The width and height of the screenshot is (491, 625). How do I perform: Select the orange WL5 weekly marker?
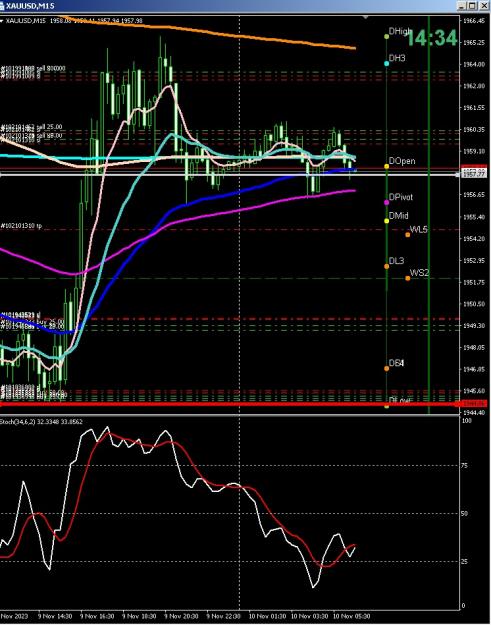tap(407, 235)
